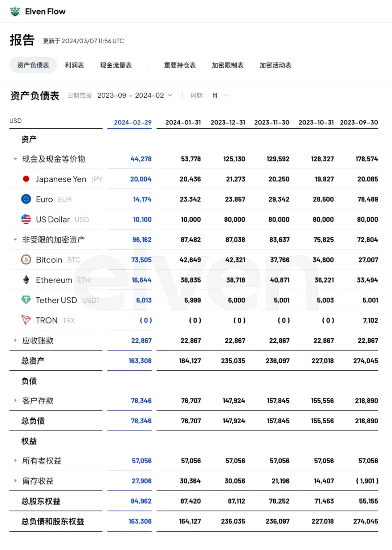
Task: Open the 日期范围 date range dropdown
Action: 135,95
